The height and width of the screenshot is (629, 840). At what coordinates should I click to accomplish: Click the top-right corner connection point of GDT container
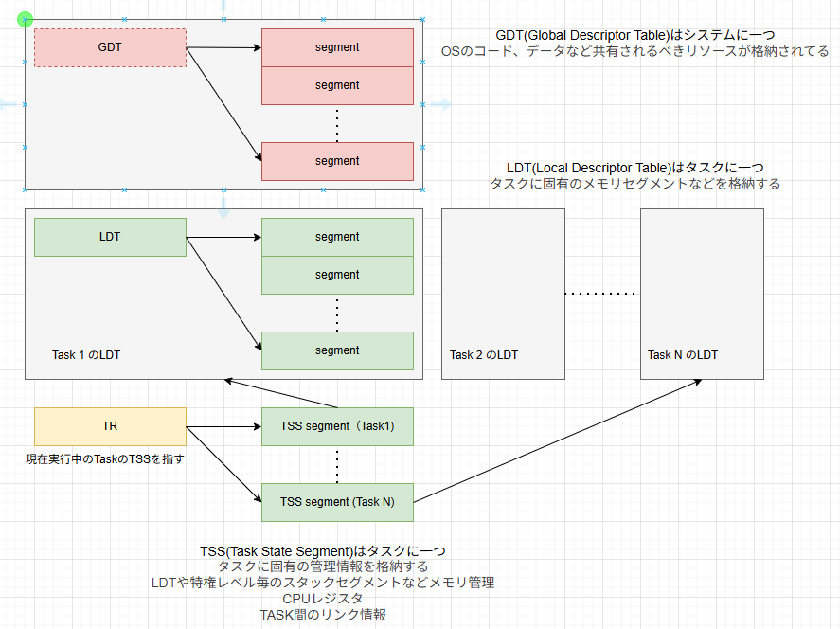pyautogui.click(x=422, y=19)
